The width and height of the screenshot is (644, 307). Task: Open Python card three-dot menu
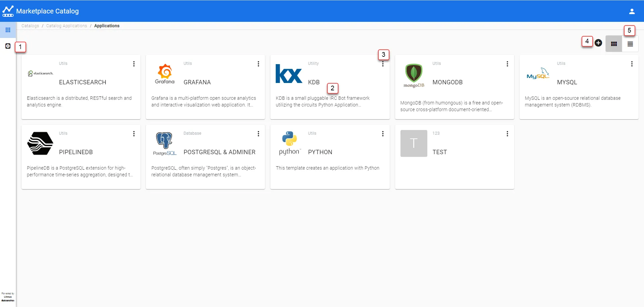pos(383,134)
